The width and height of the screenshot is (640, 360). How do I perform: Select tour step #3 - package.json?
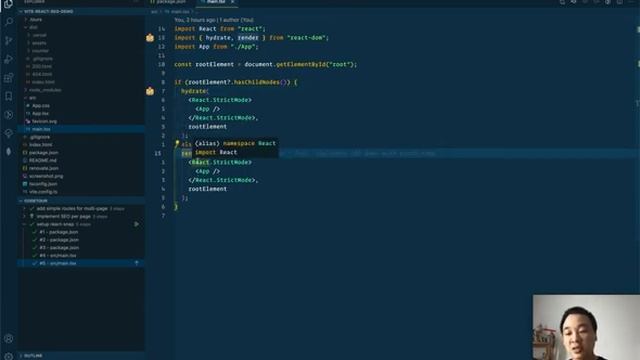pyautogui.click(x=58, y=247)
